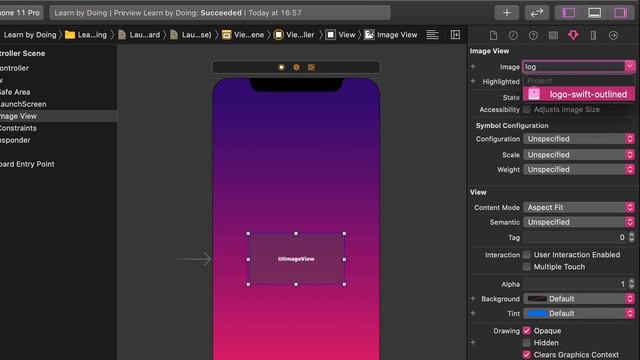
Task: Toggle the Hidden checkbox
Action: coord(527,342)
